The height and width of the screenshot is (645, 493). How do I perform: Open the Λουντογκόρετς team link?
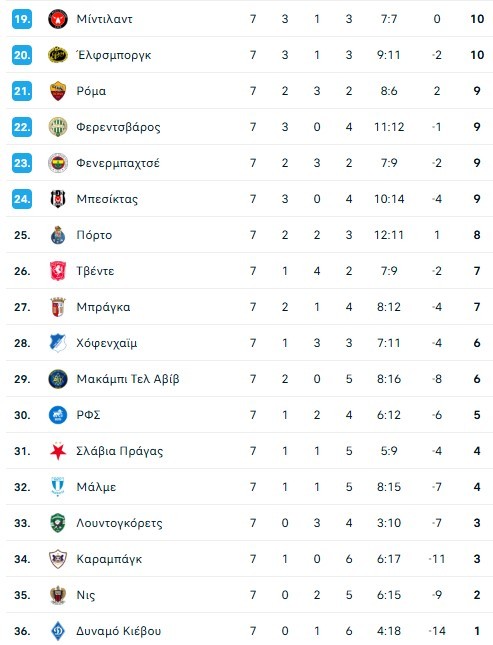119,523
